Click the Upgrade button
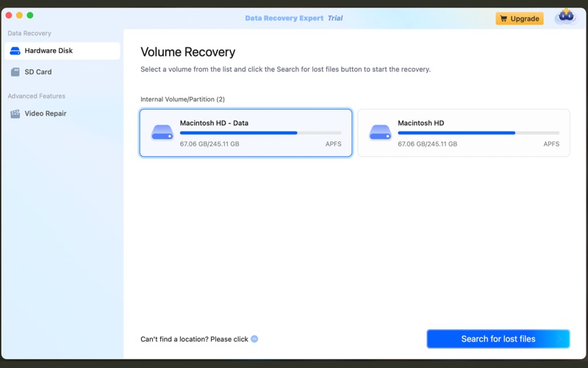588x368 pixels. pos(520,18)
